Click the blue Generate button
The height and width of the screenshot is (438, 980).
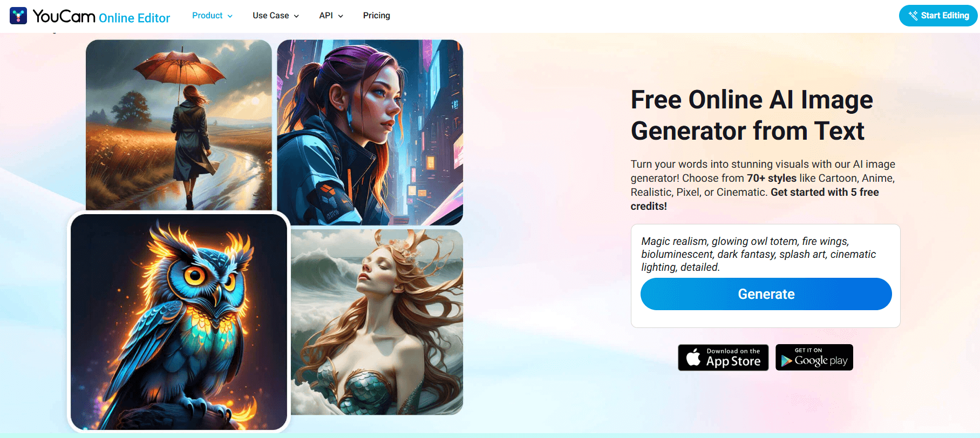point(766,294)
